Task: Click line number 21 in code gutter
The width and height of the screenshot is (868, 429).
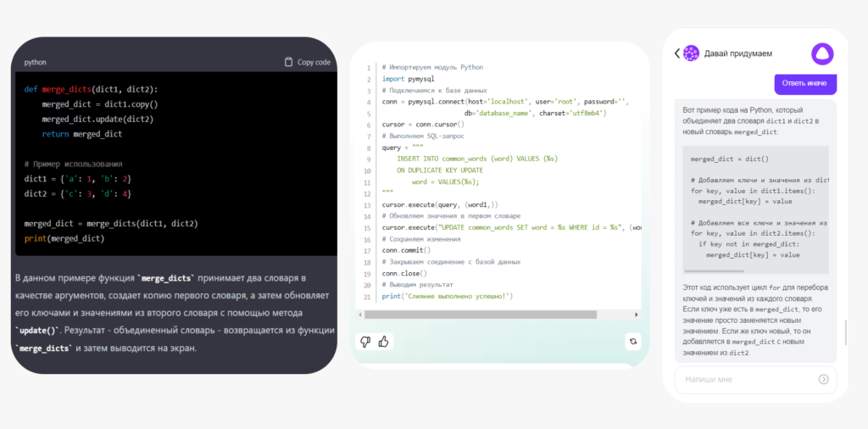Action: pyautogui.click(x=367, y=297)
